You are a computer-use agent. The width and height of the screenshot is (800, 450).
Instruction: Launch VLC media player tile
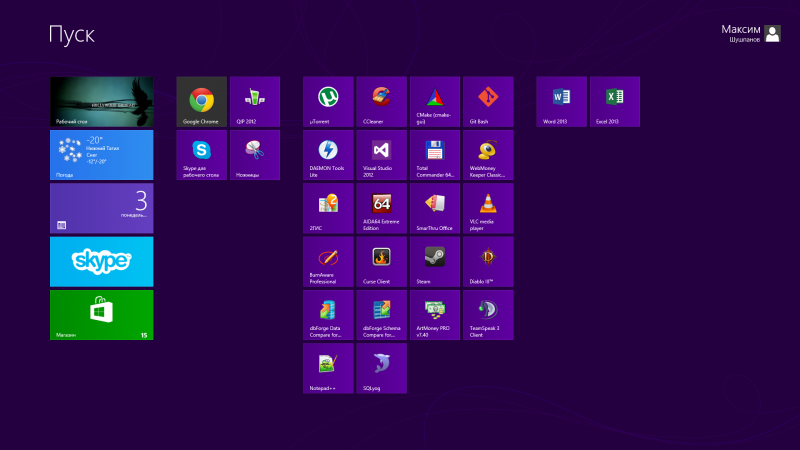[488, 208]
